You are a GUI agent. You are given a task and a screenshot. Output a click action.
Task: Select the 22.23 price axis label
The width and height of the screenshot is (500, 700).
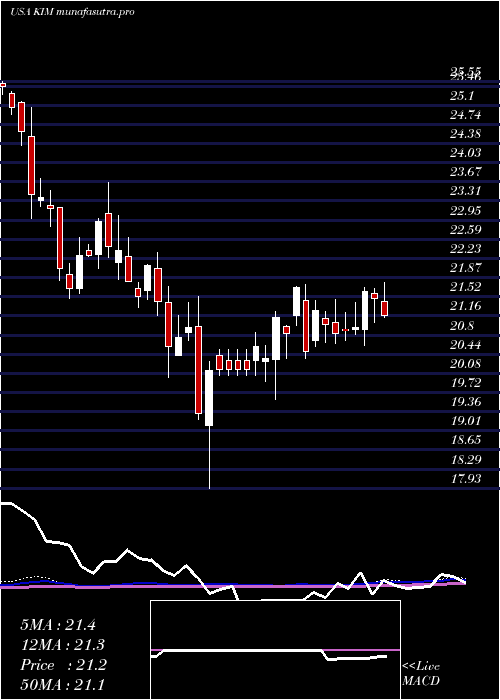[x=466, y=249]
